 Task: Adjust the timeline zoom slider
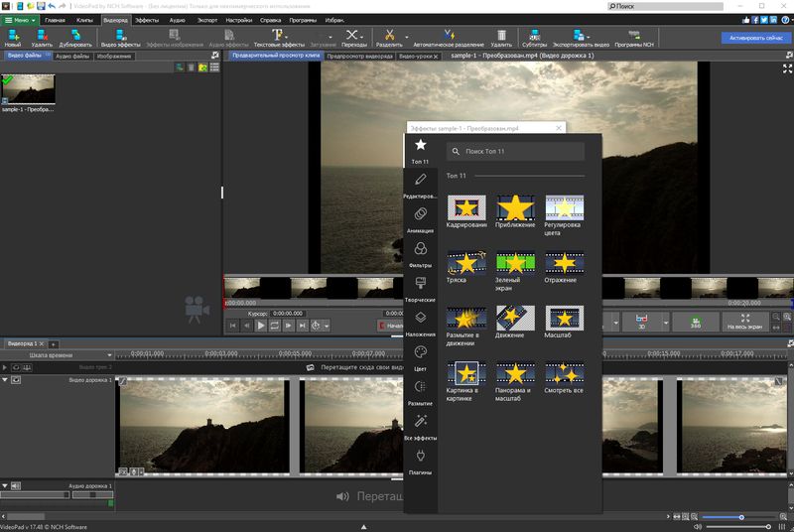tap(740, 517)
